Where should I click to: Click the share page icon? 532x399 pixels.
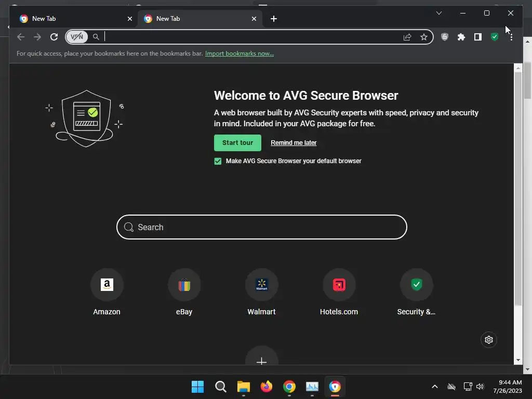click(407, 37)
